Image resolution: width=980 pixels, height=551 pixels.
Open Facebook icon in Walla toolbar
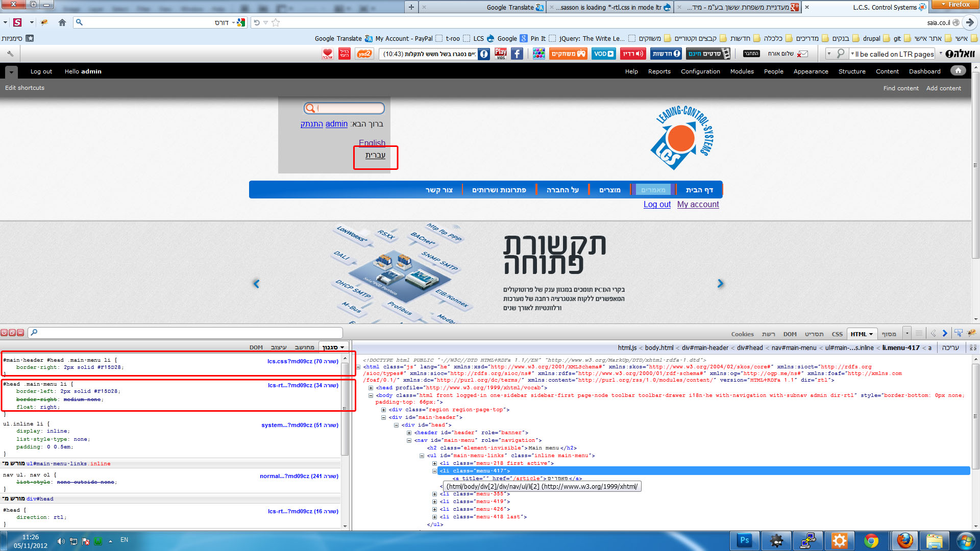517,54
